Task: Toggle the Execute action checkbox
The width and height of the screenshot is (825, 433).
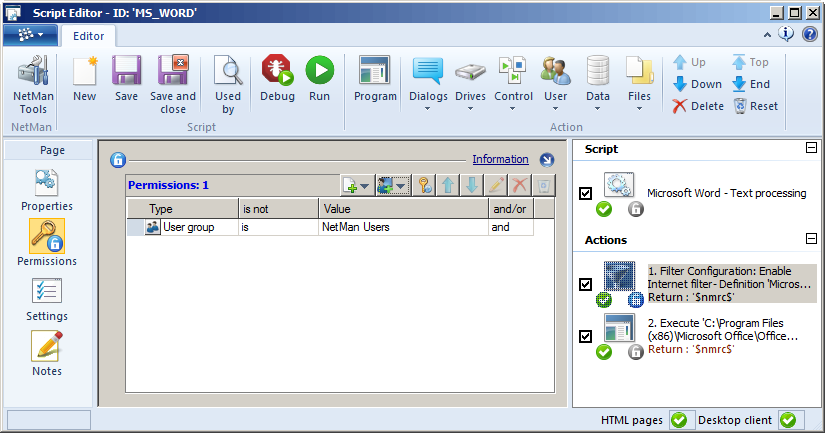Action: 586,336
